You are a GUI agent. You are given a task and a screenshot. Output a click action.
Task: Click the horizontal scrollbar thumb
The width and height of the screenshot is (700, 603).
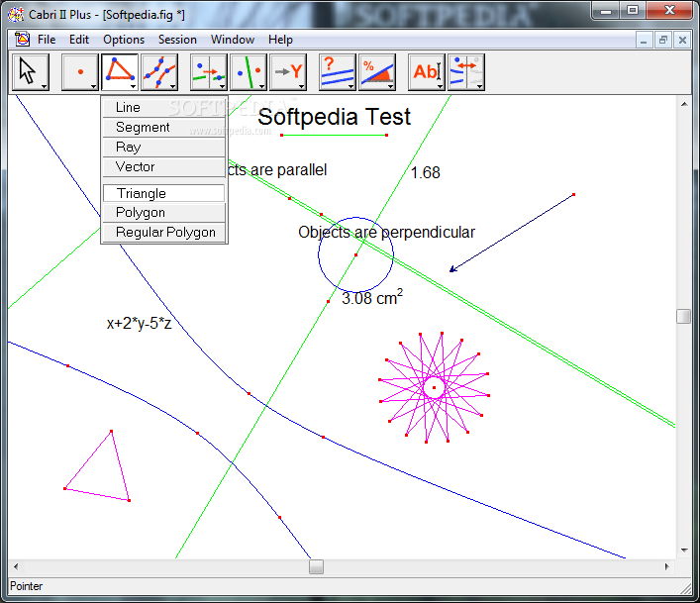pyautogui.click(x=316, y=566)
